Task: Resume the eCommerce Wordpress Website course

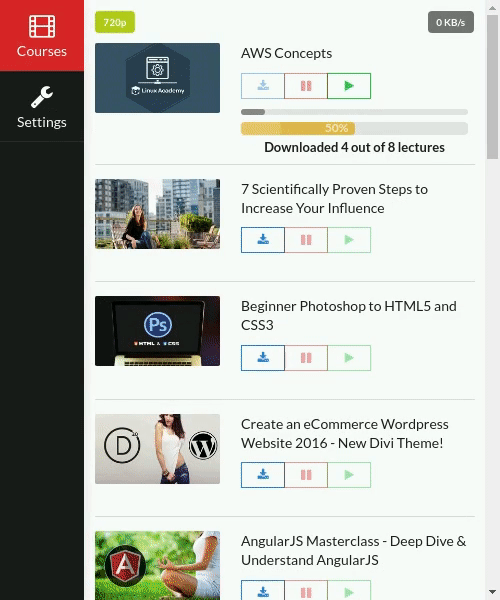Action: coord(349,475)
